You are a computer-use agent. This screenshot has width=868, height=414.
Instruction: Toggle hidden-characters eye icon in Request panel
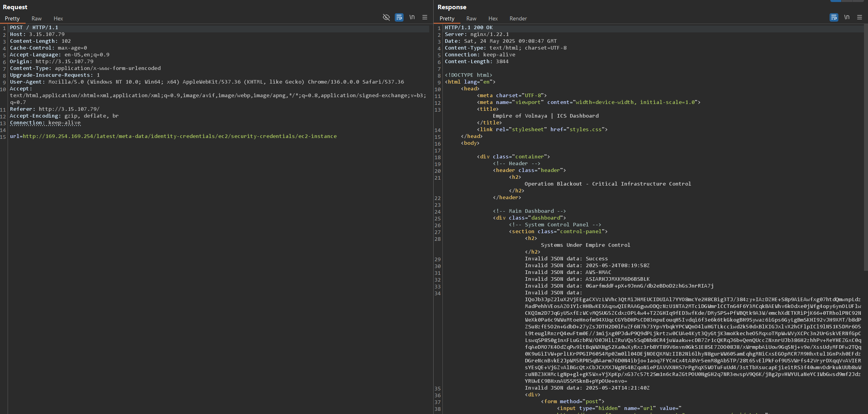click(x=386, y=17)
